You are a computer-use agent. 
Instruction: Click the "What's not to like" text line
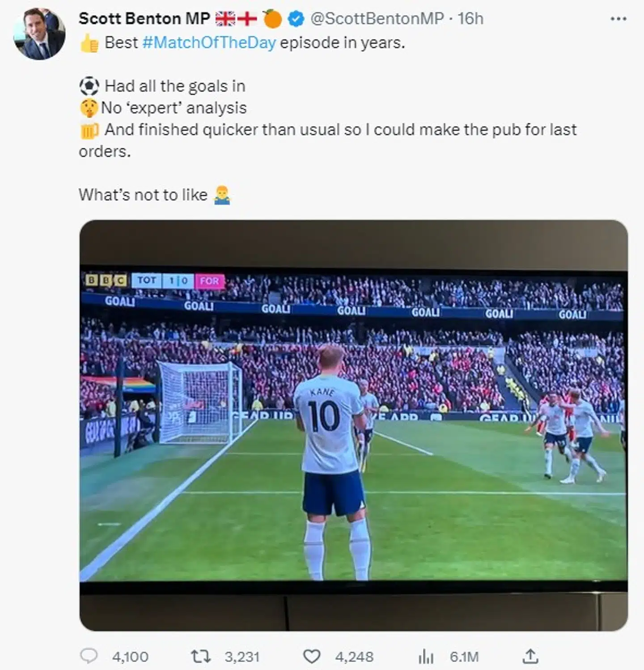coord(143,195)
